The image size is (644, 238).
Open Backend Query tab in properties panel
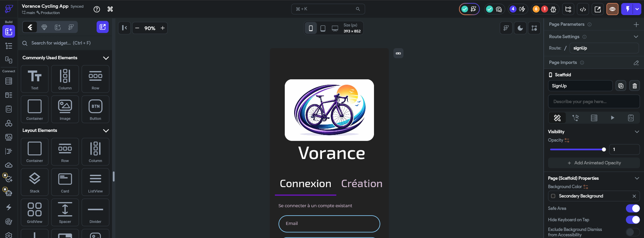pos(594,118)
